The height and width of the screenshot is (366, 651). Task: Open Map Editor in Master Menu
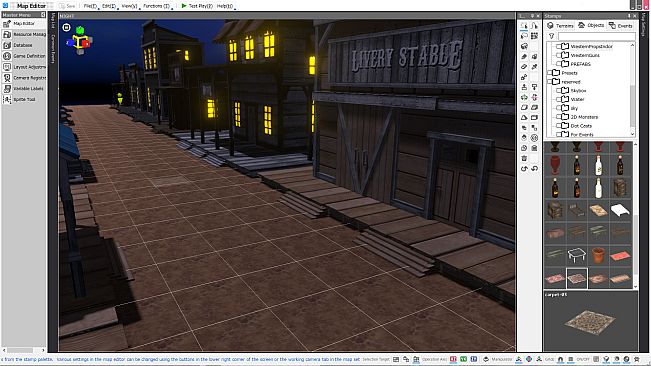point(24,24)
